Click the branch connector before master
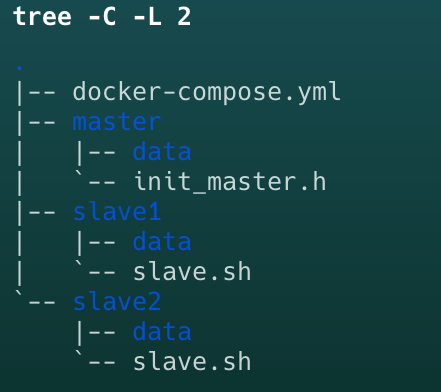The image size is (441, 392). (x=36, y=122)
